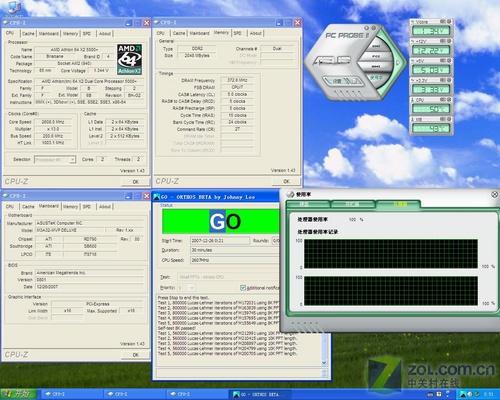Click the CPU-Z icon in the mainboard window title
Viewport: 500px width, 400px height.
coord(6,196)
